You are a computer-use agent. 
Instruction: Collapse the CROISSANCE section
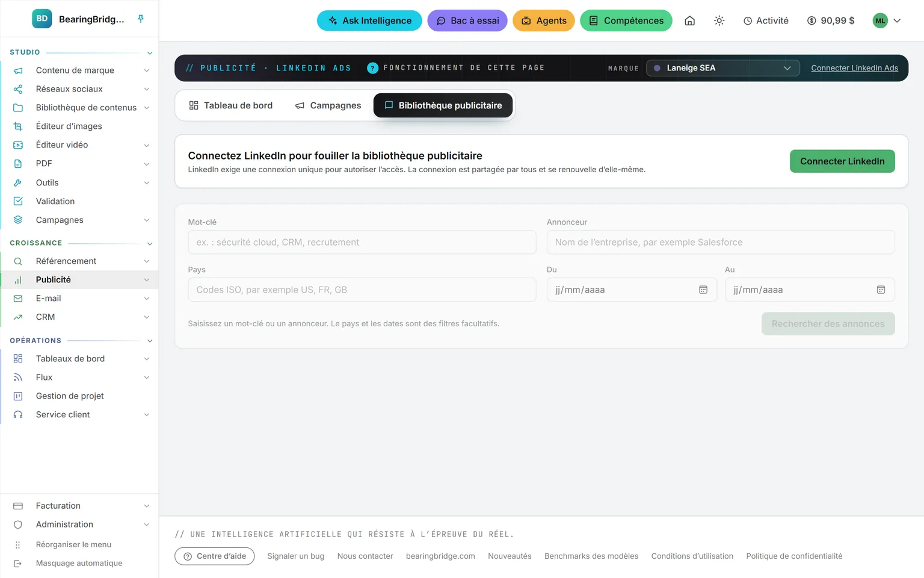(x=150, y=243)
